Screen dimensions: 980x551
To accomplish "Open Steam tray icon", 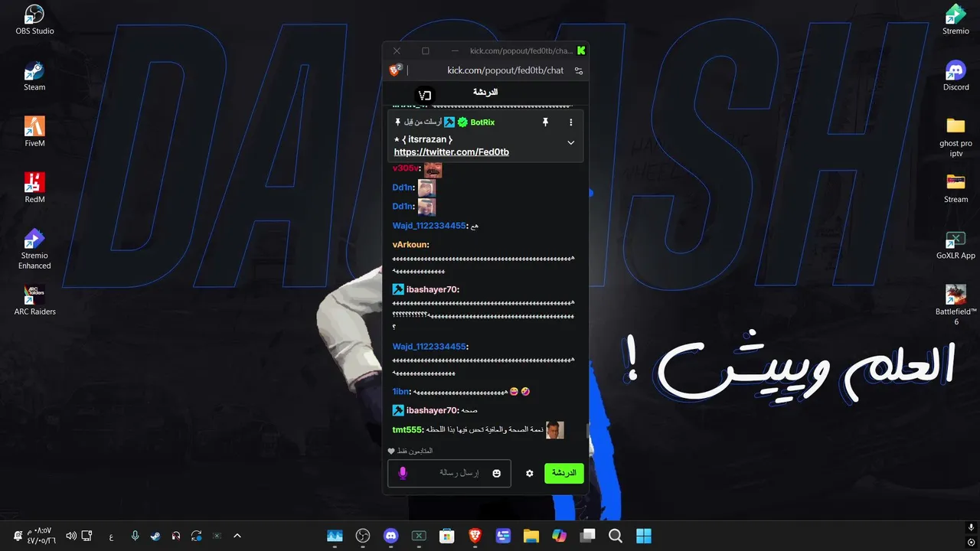I will click(155, 536).
